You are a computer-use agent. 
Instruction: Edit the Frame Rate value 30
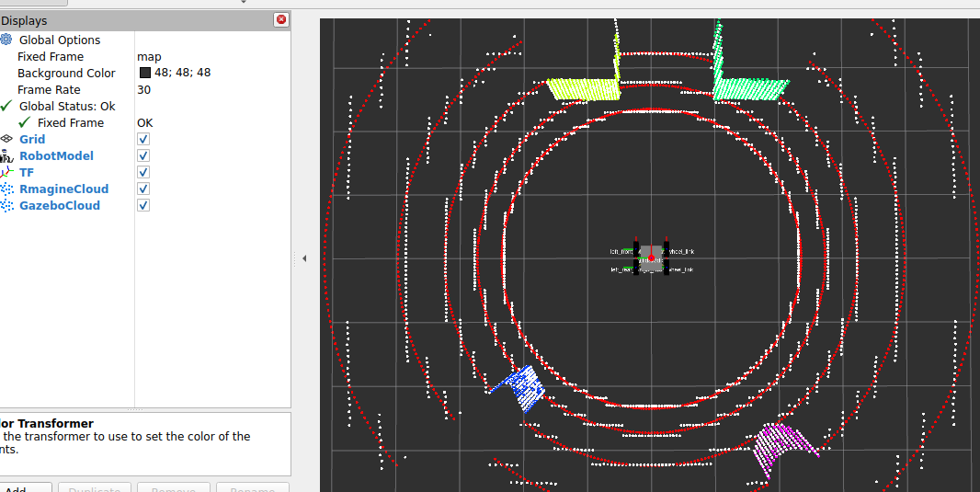click(143, 89)
